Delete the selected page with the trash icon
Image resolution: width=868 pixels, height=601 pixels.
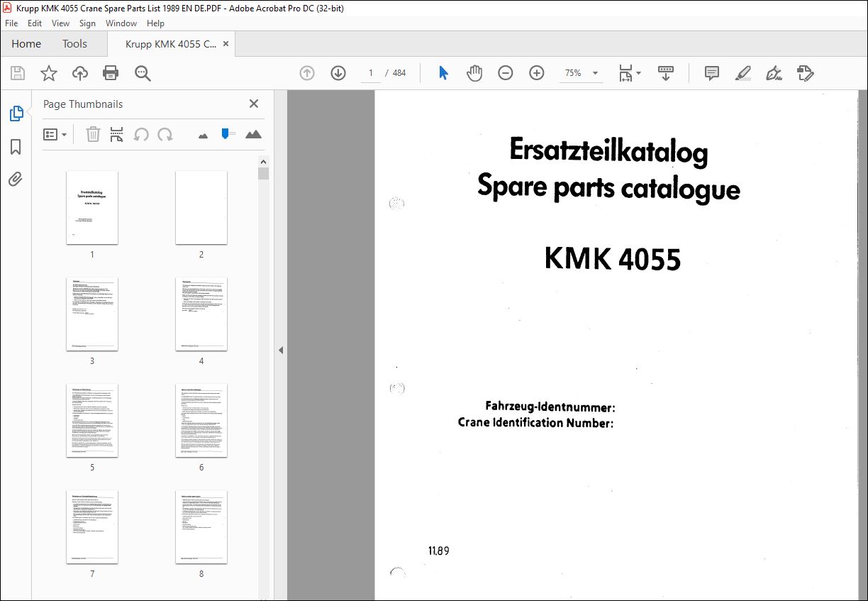pos(93,134)
